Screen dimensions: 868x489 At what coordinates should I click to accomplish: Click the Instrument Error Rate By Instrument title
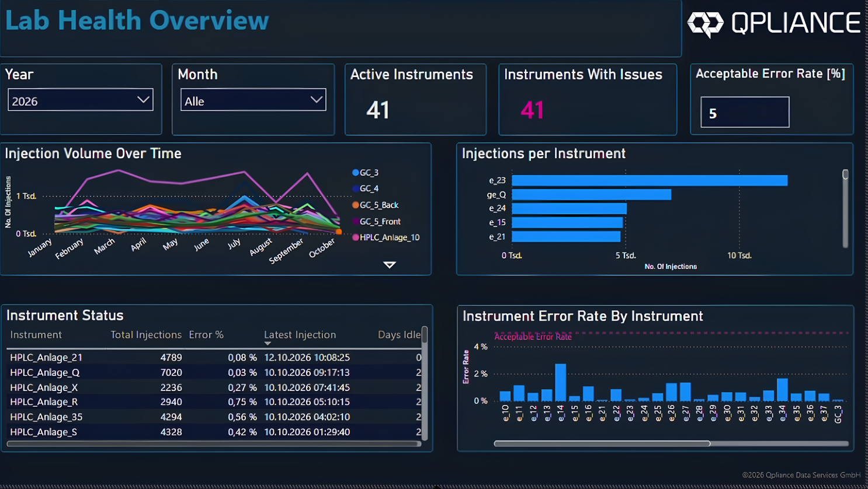pos(583,316)
